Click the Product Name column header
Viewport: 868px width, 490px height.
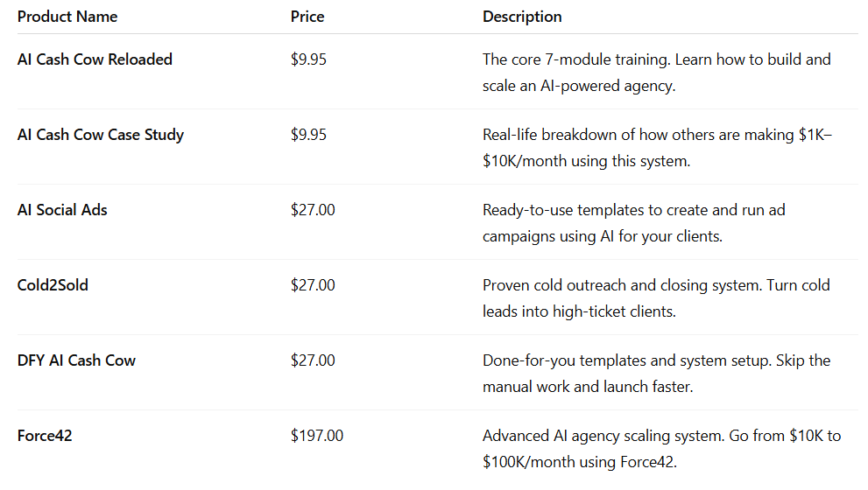[67, 17]
